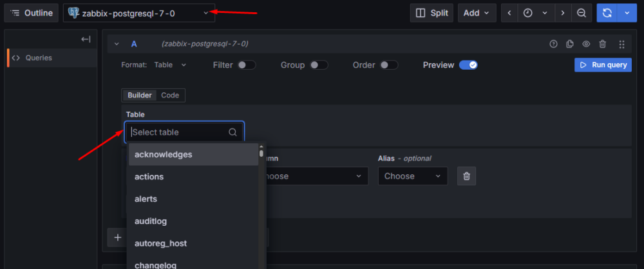644x269 pixels.
Task: Shift the time range backward
Action: tap(510, 13)
